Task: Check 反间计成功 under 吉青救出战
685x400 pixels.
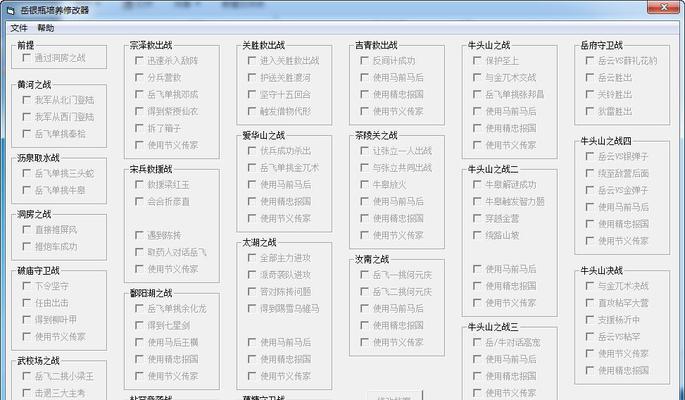Action: tap(364, 61)
